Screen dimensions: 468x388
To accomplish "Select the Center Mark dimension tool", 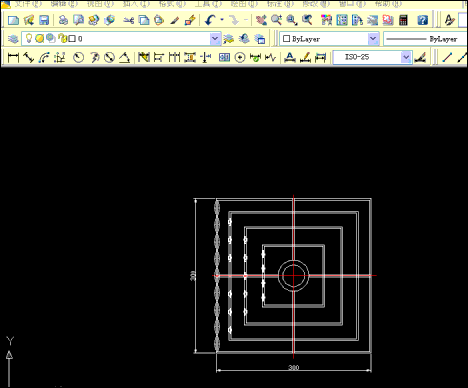I will (240, 58).
